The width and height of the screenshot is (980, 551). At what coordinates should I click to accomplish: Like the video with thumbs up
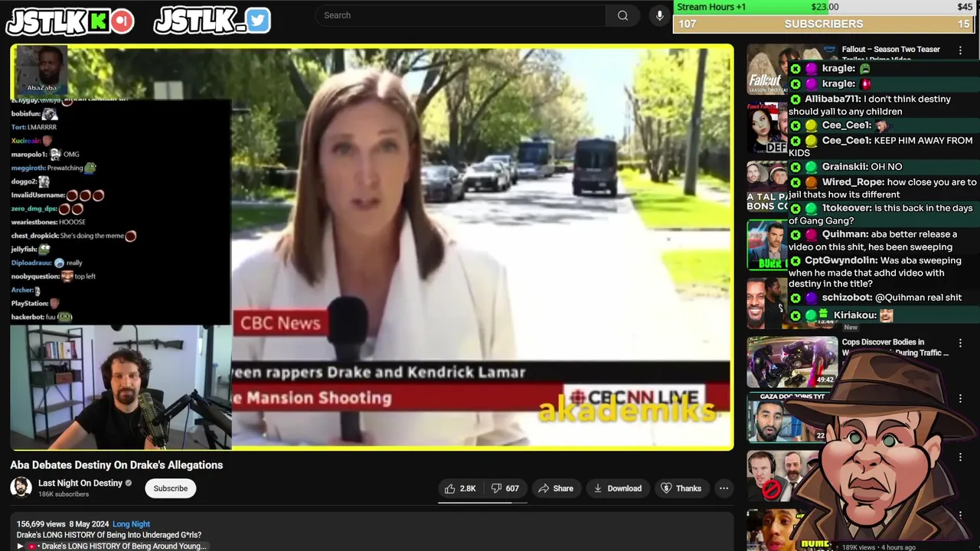point(460,488)
